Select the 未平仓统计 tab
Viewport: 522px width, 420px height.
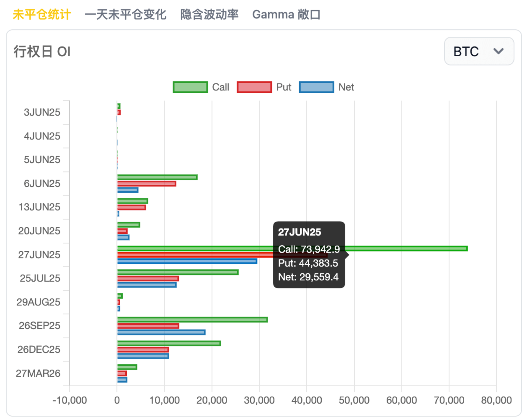[42, 14]
